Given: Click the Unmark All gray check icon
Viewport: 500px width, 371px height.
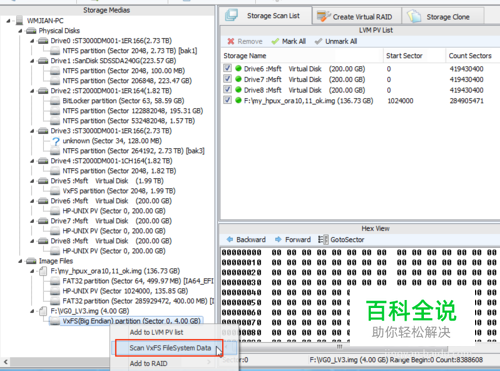Looking at the screenshot, I should point(318,41).
